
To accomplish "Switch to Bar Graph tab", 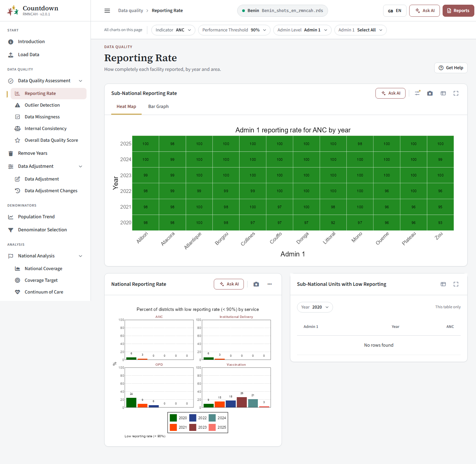I will click(158, 107).
